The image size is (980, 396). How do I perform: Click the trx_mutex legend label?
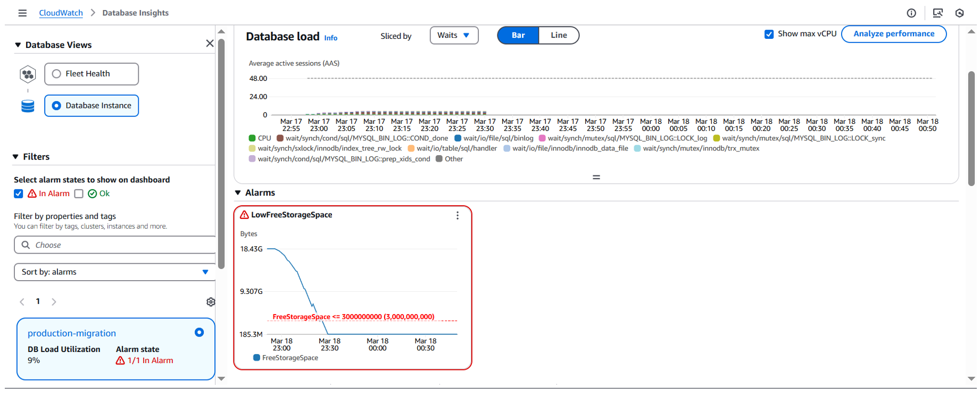click(701, 148)
